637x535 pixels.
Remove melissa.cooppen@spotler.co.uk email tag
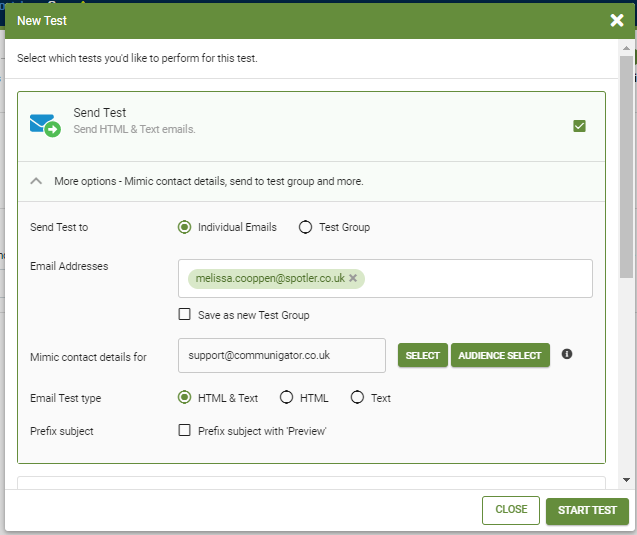pos(353,278)
